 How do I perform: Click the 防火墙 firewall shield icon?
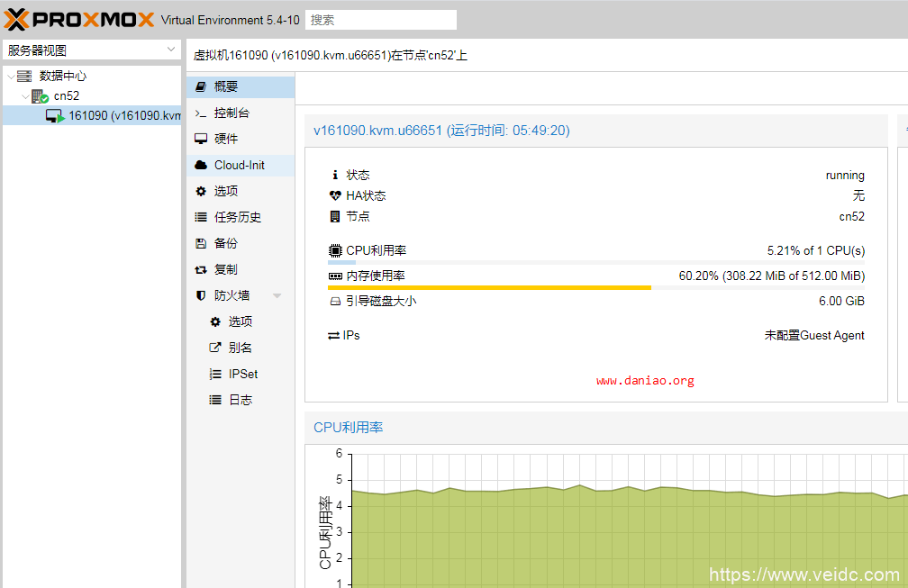click(201, 296)
